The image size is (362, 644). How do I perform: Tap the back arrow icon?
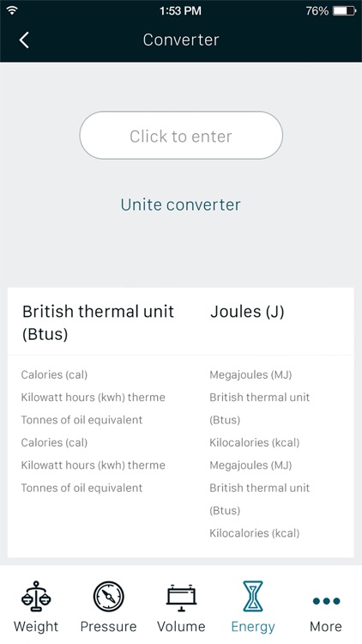tap(24, 39)
